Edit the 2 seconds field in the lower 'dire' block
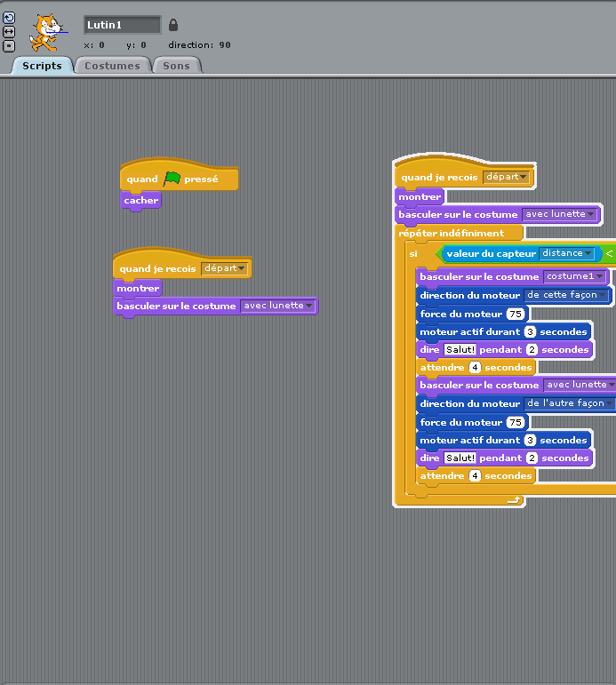The height and width of the screenshot is (685, 616). coord(532,458)
